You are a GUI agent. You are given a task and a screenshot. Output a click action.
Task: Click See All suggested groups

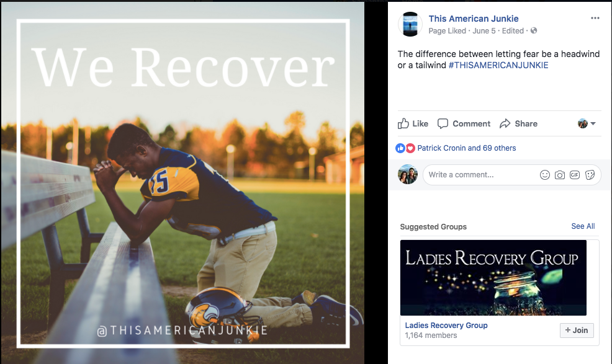[583, 226]
